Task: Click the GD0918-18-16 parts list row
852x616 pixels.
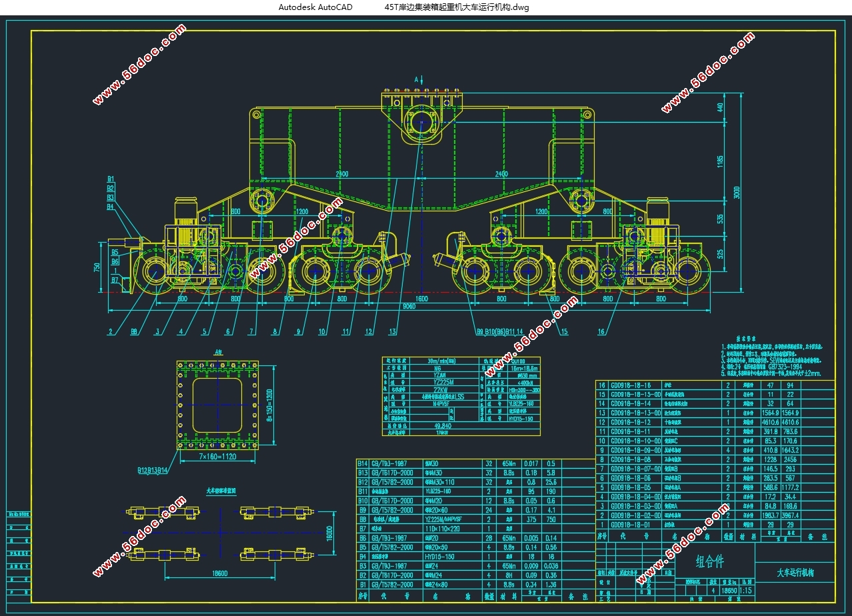Action: [x=715, y=385]
